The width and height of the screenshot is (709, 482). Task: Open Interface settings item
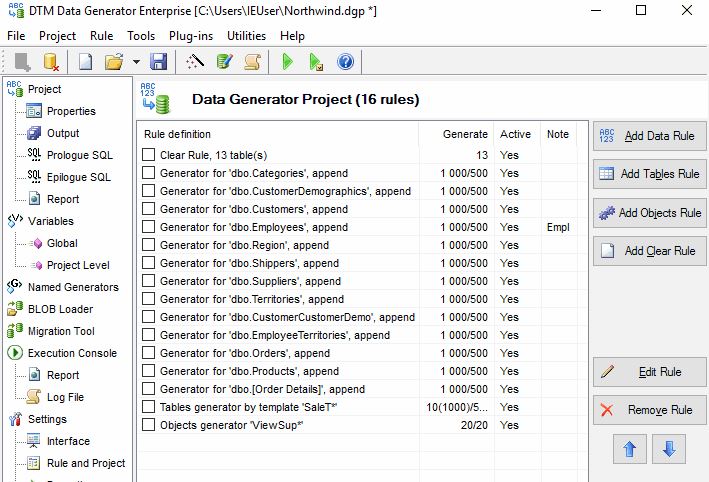68,441
